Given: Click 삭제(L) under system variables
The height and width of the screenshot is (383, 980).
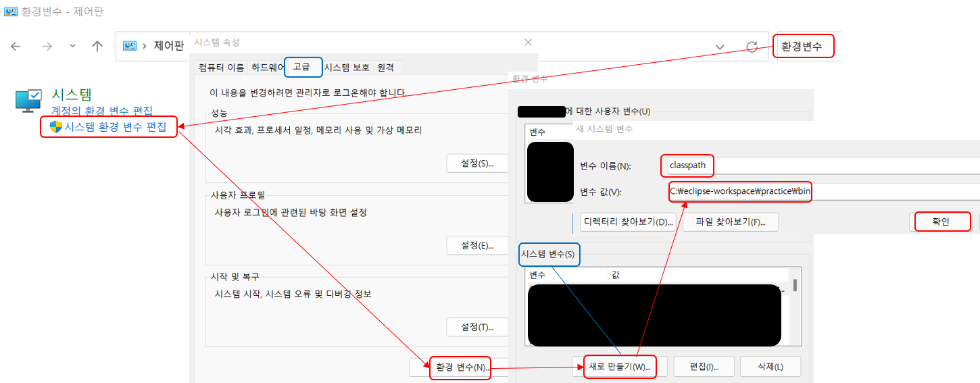Looking at the screenshot, I should pyautogui.click(x=770, y=367).
